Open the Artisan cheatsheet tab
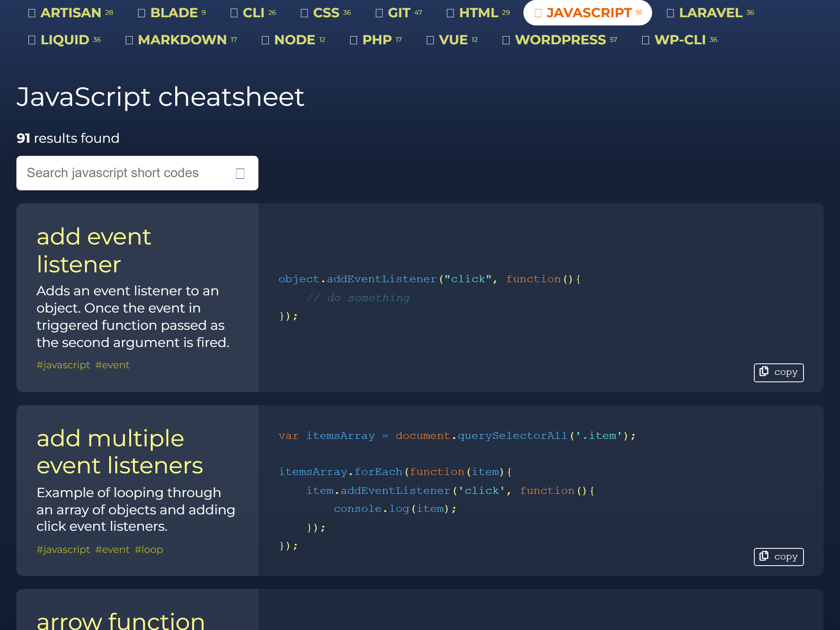 point(71,13)
